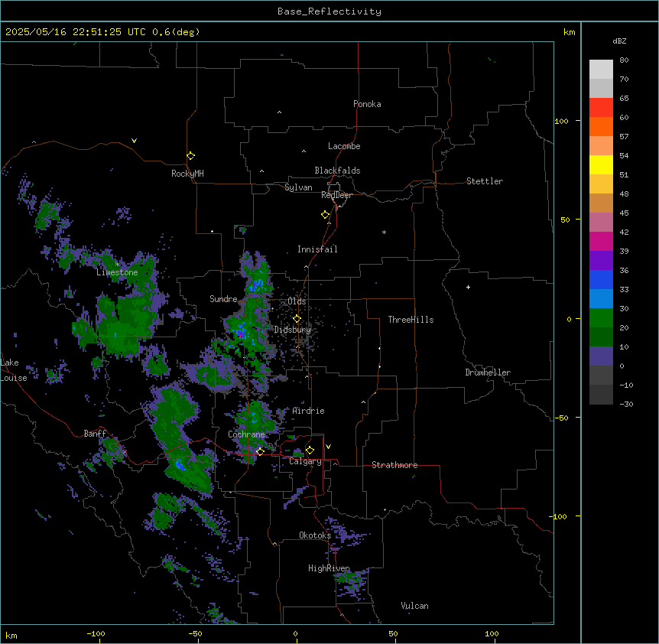Select the Lacombe label

(344, 146)
